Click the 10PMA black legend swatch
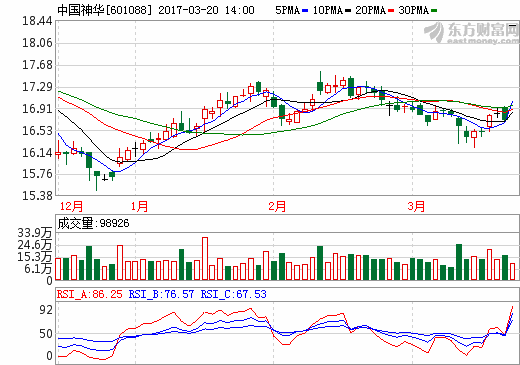 (x=348, y=11)
